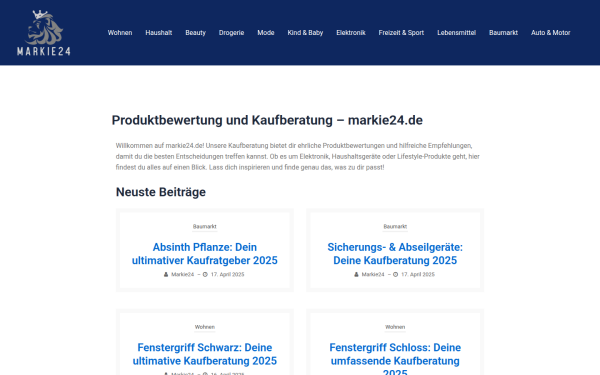Click the Markie24 lion logo
Viewport: 600px width, 375px height.
(x=44, y=33)
